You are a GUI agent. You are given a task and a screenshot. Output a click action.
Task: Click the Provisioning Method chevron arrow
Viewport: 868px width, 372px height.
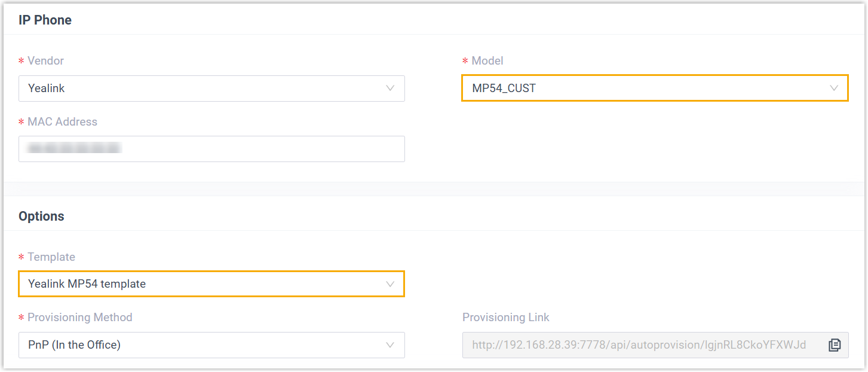[390, 345]
